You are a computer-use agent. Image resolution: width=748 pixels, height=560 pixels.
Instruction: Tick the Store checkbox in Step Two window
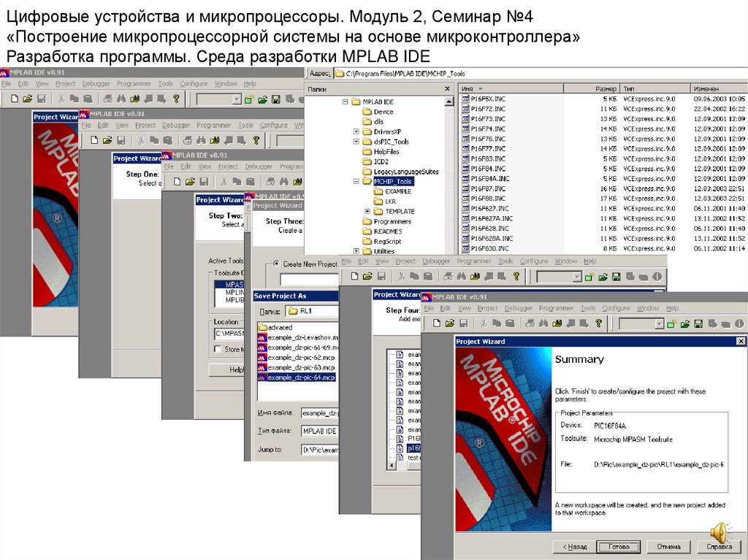[218, 349]
